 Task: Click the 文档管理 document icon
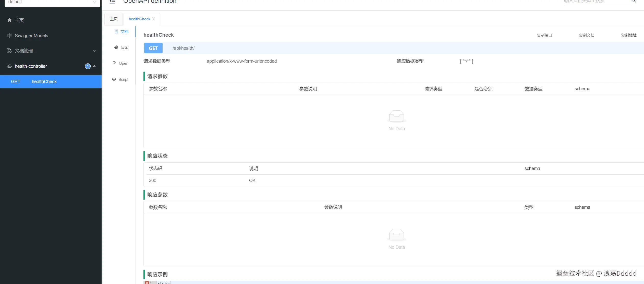coord(9,51)
